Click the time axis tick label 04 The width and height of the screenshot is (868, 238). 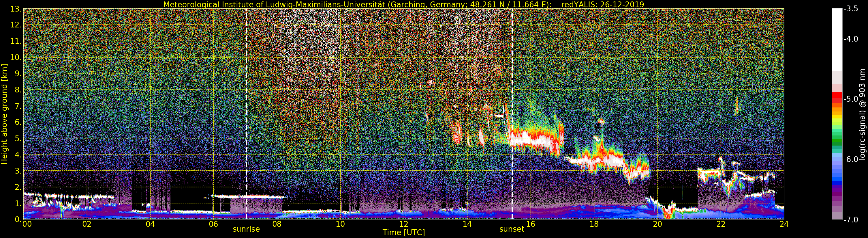(150, 224)
